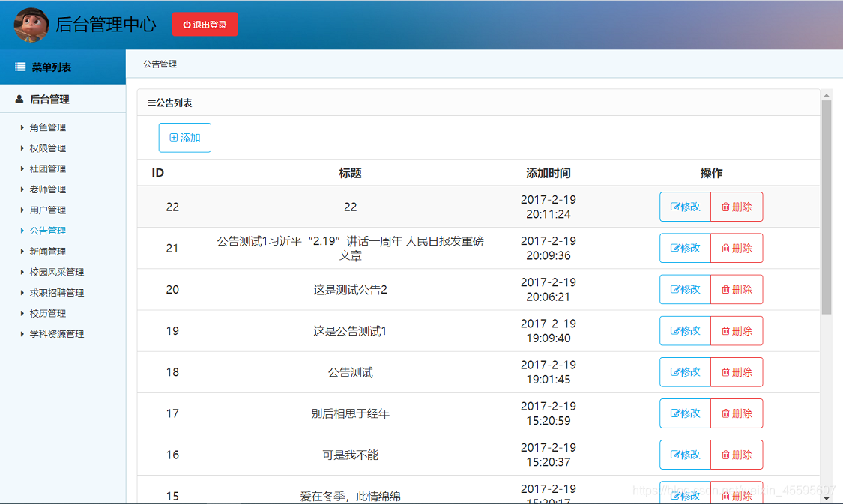843x504 pixels.
Task: Click the 后台管理中心 header title
Action: (x=106, y=25)
